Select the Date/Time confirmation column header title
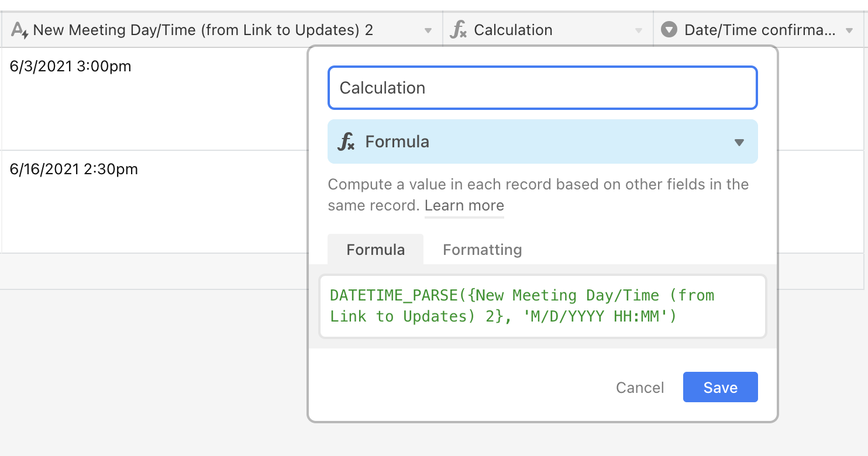Viewport: 868px width, 456px height. pyautogui.click(x=760, y=30)
